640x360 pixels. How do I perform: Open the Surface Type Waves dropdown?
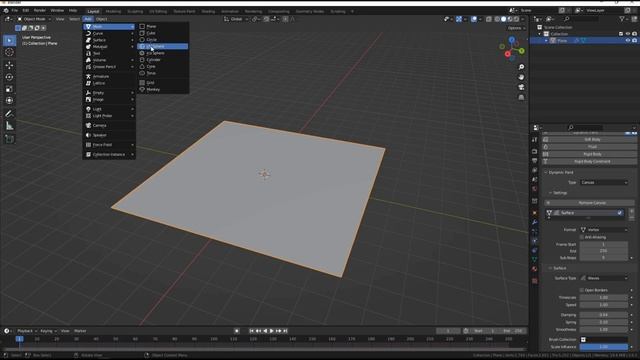click(x=604, y=278)
